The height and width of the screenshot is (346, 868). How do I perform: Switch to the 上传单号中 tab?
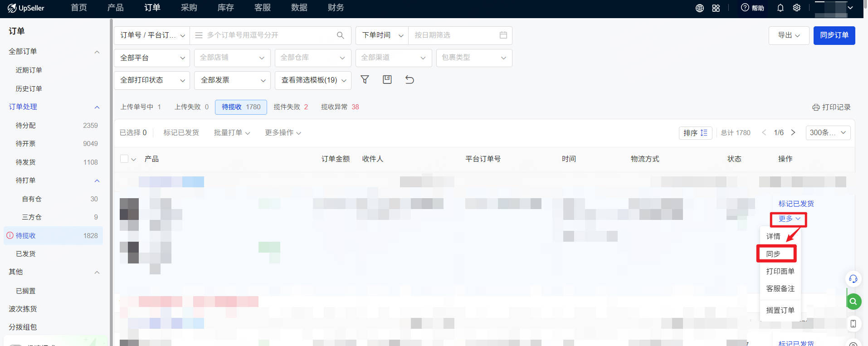pyautogui.click(x=141, y=107)
